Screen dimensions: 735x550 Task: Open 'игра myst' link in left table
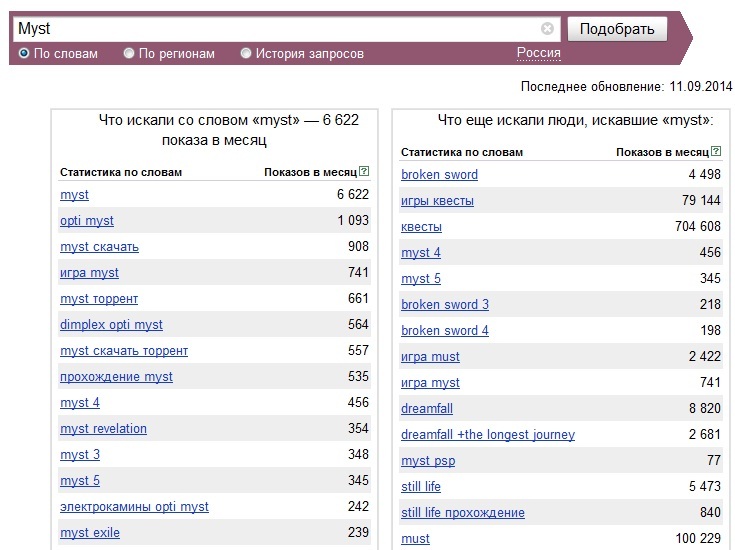[90, 272]
